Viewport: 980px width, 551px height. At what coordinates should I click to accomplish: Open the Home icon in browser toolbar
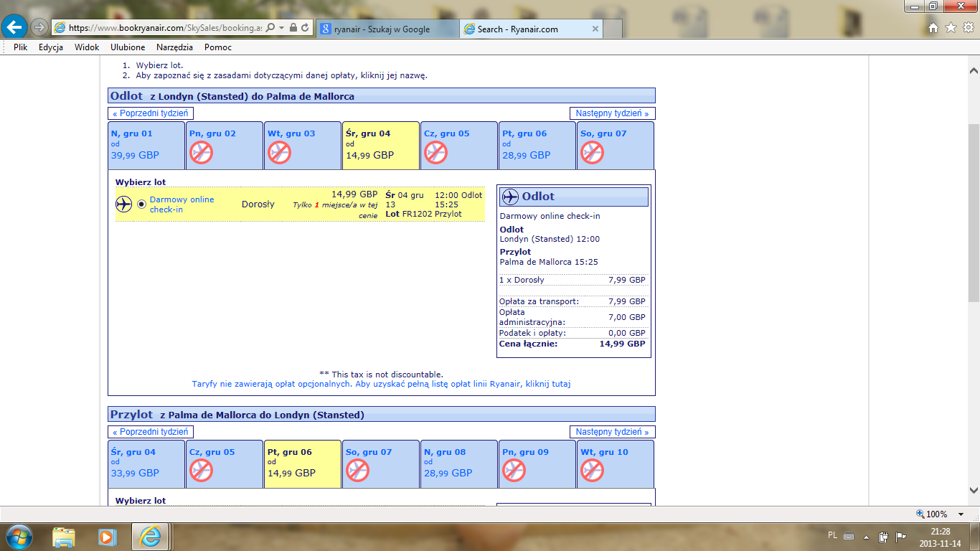933,28
